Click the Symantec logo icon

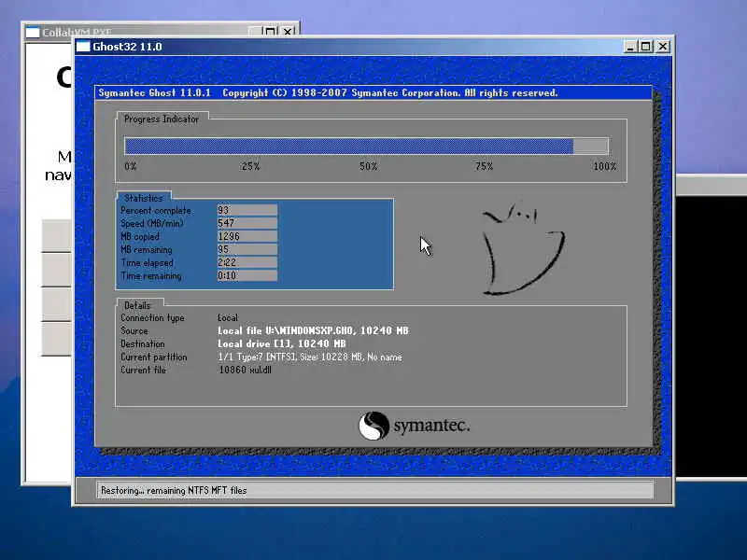[x=373, y=426]
